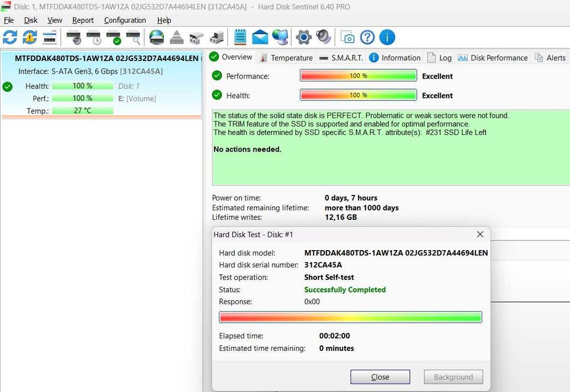The height and width of the screenshot is (392, 570).
Task: Open the View menu
Action: [55, 21]
